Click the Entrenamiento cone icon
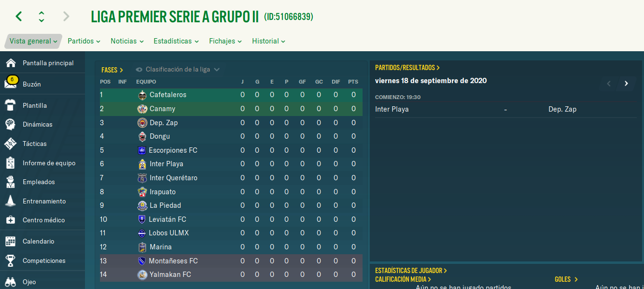 (11, 201)
